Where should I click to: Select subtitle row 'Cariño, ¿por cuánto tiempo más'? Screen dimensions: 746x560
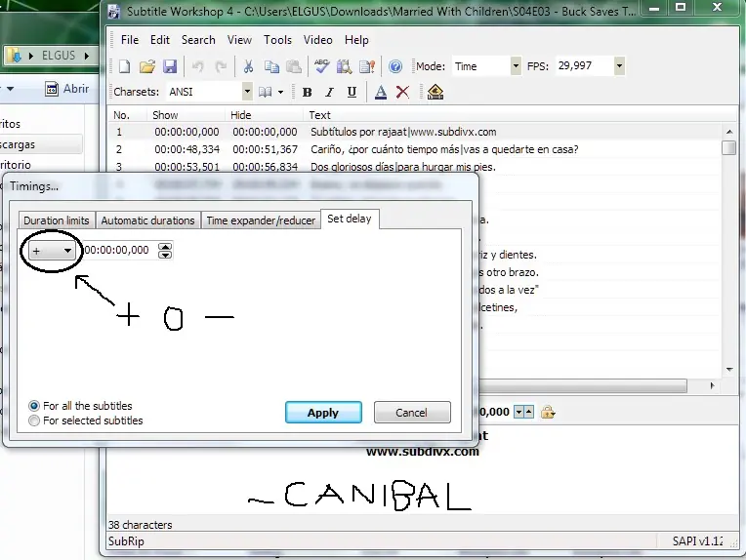pyautogui.click(x=415, y=149)
